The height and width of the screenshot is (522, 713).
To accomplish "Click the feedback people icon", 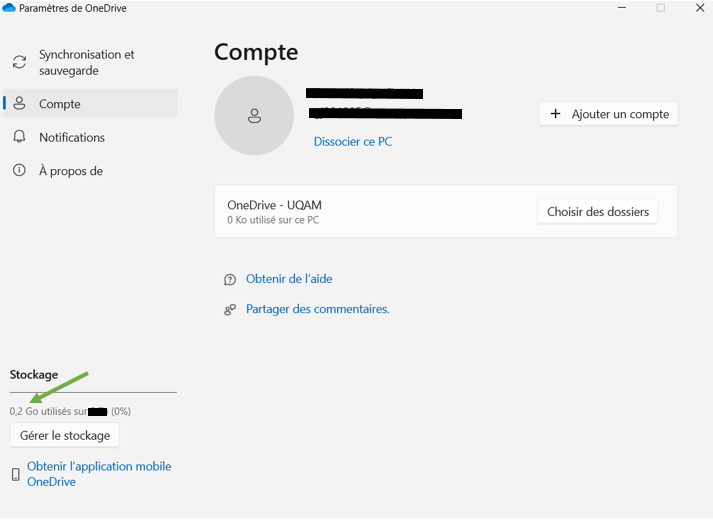I will click(x=230, y=310).
